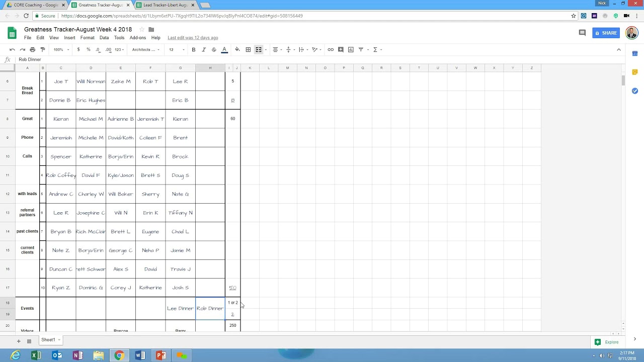Screen dimensions: 644x362
Task: Move the document using the folder icon
Action: (x=151, y=30)
